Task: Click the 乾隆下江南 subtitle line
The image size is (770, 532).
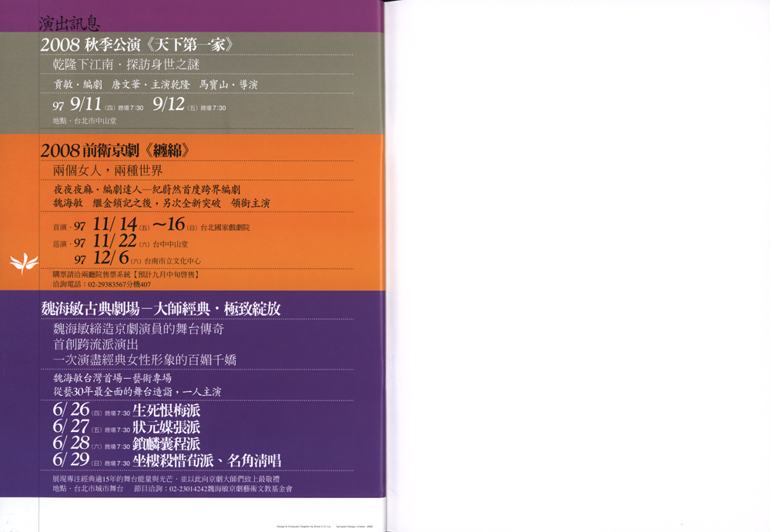Action: pyautogui.click(x=126, y=65)
